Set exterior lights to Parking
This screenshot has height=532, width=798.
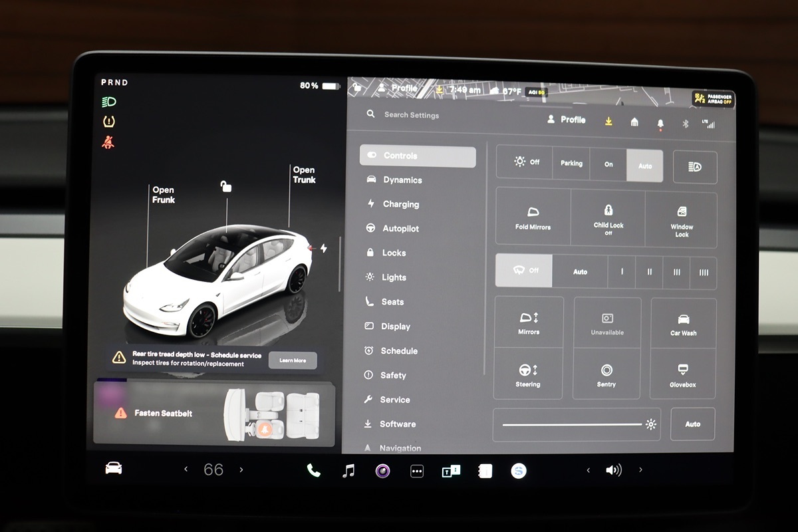click(x=571, y=164)
